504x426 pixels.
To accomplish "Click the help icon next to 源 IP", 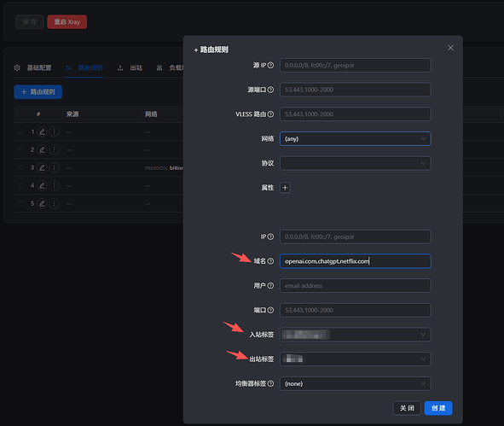I will pyautogui.click(x=270, y=66).
